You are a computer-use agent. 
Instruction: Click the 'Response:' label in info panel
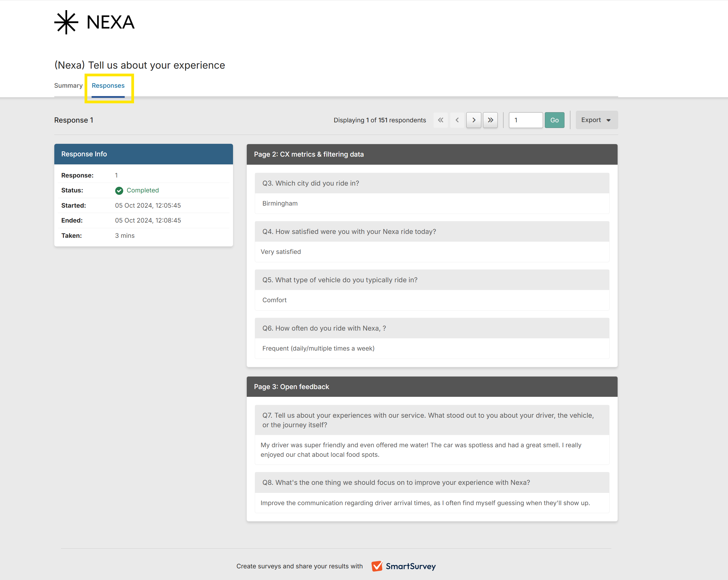(77, 175)
